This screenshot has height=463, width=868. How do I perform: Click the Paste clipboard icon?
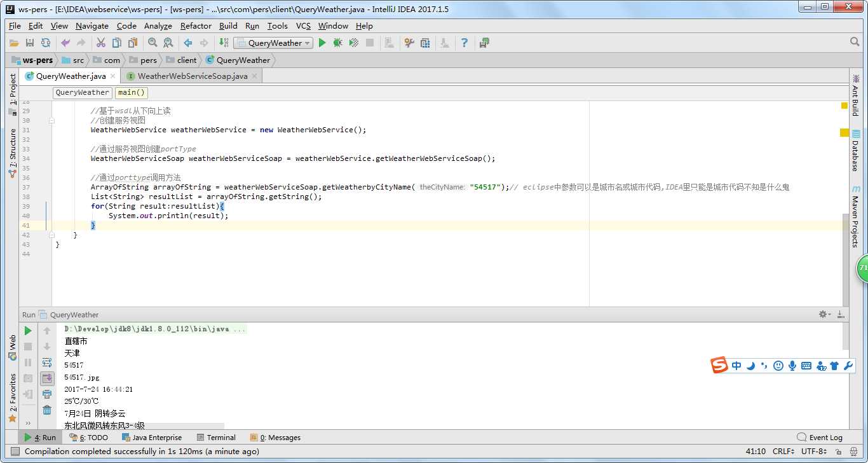point(133,43)
